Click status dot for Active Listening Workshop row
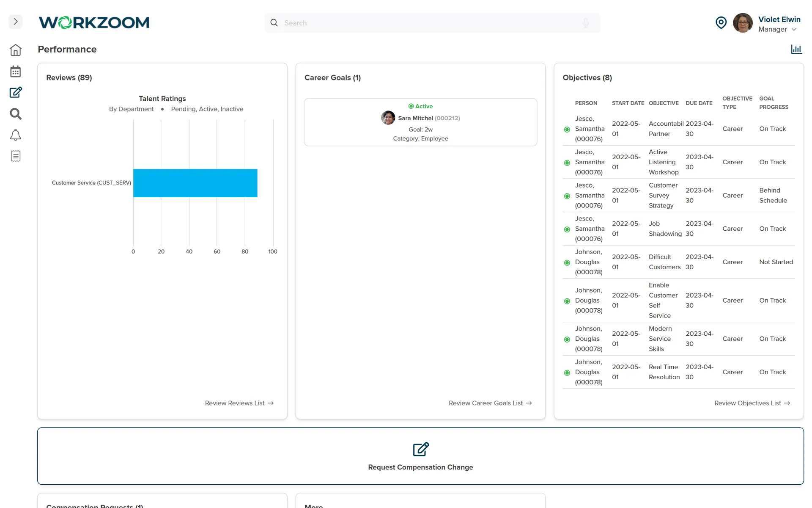Screen dimensions: 812x508 567,163
